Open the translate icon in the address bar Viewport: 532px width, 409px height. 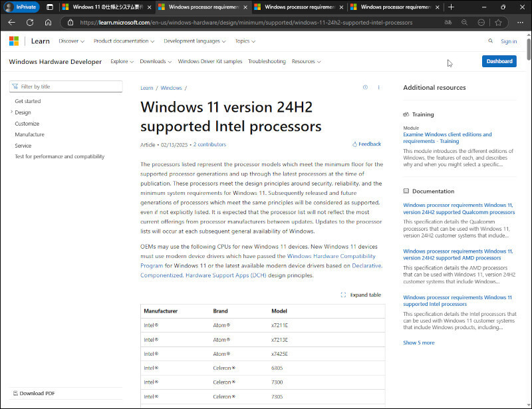click(448, 23)
